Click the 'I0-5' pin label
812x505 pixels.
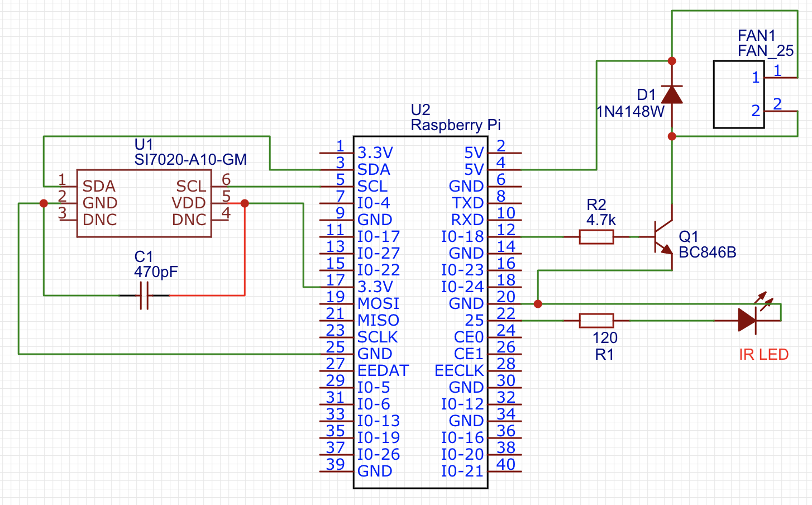(374, 388)
